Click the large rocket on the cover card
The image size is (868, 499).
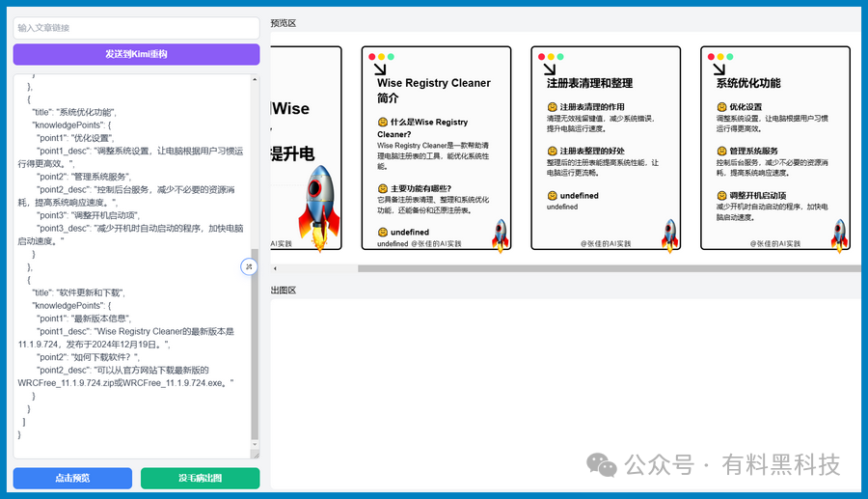point(319,208)
